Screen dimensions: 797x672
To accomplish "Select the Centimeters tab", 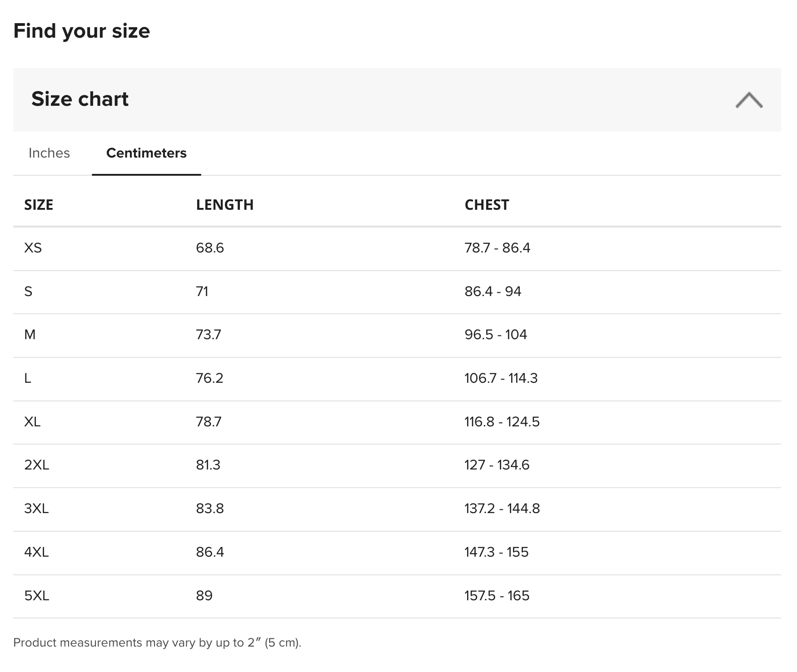I will (x=146, y=153).
